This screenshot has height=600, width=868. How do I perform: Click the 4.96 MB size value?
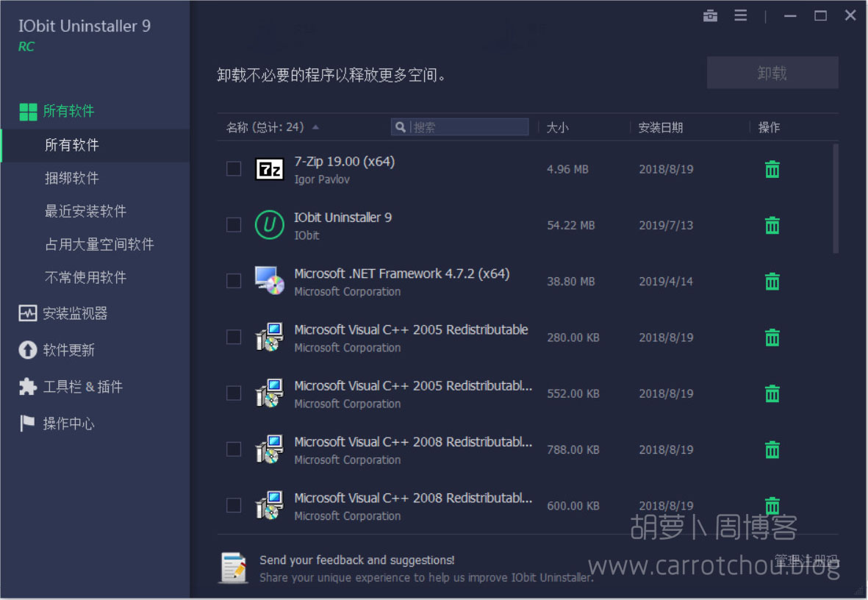pyautogui.click(x=567, y=170)
